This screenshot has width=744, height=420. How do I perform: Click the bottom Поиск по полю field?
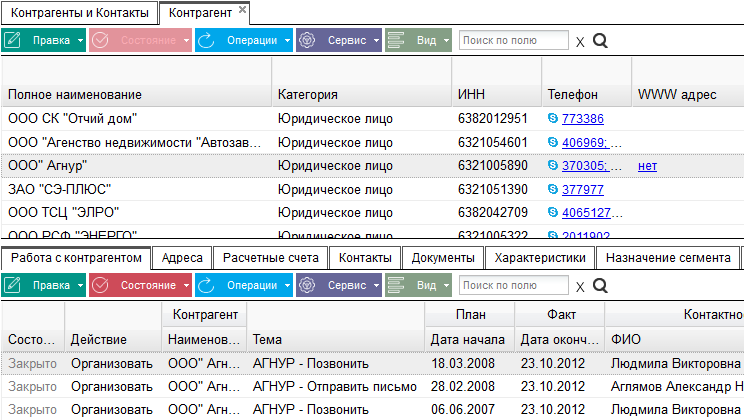click(513, 285)
